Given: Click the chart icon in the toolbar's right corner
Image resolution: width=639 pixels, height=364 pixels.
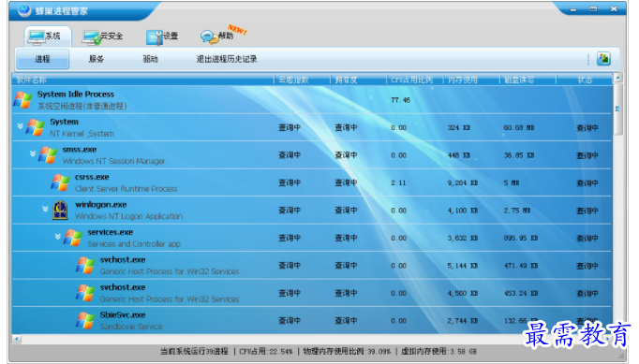Looking at the screenshot, I should click(x=603, y=59).
